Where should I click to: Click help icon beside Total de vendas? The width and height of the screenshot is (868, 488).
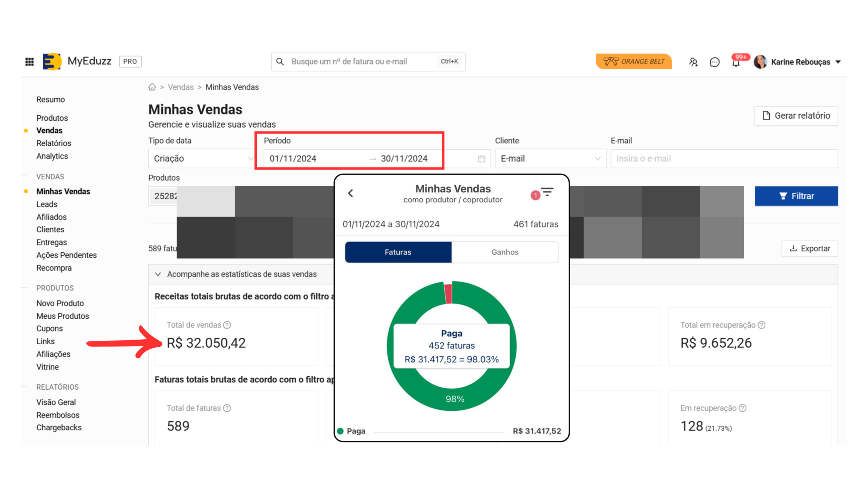coord(227,325)
